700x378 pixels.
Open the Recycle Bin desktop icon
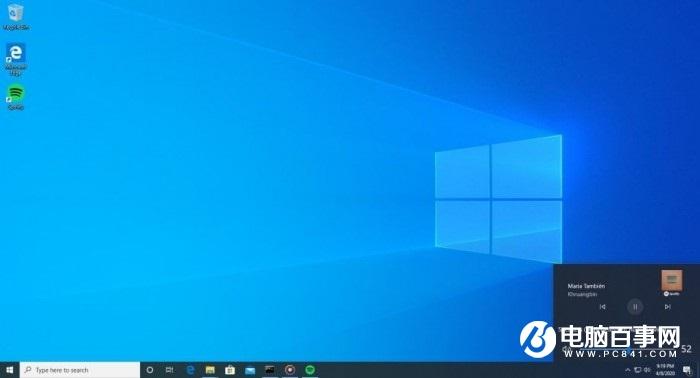click(16, 17)
